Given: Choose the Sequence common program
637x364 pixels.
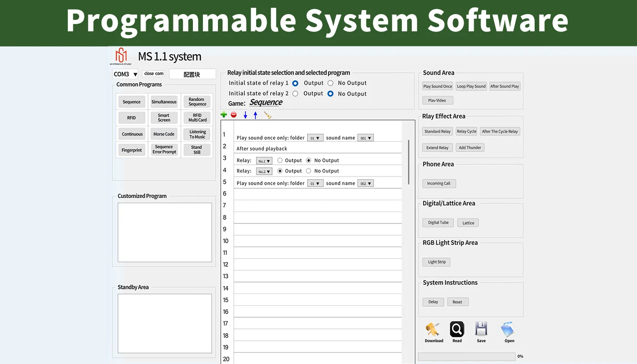Looking at the screenshot, I should tap(131, 102).
